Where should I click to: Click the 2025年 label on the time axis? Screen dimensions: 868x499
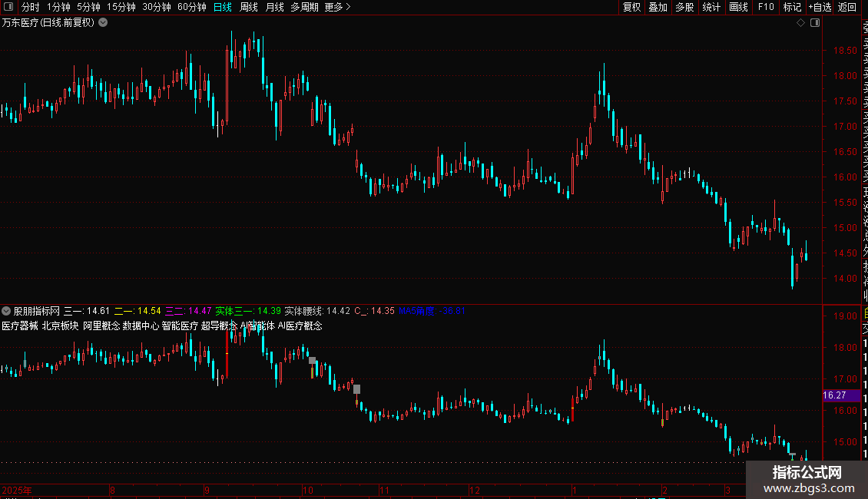17,490
